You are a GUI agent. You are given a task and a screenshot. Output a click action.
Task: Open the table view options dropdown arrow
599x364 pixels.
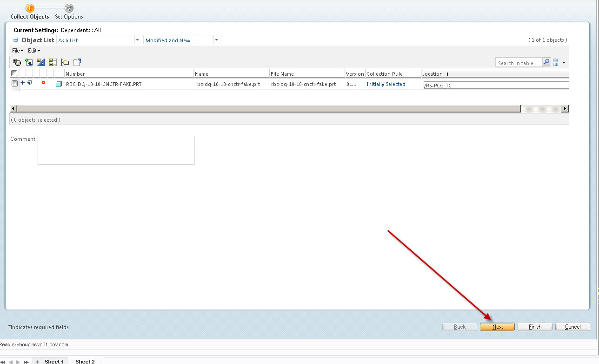click(x=564, y=62)
